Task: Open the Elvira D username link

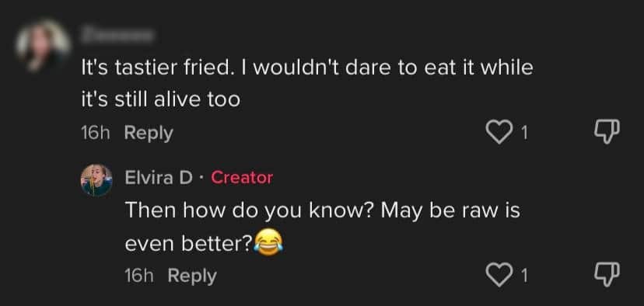Action: tap(159, 178)
